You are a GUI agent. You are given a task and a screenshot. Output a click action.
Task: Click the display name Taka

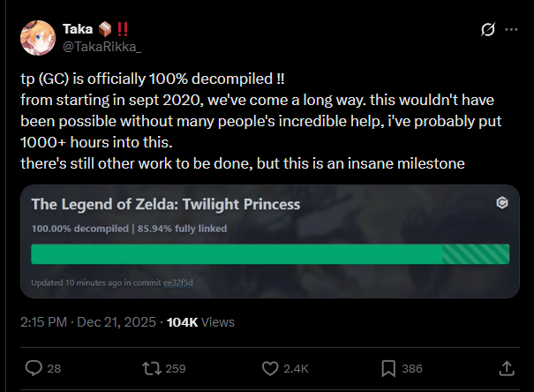tap(78, 29)
